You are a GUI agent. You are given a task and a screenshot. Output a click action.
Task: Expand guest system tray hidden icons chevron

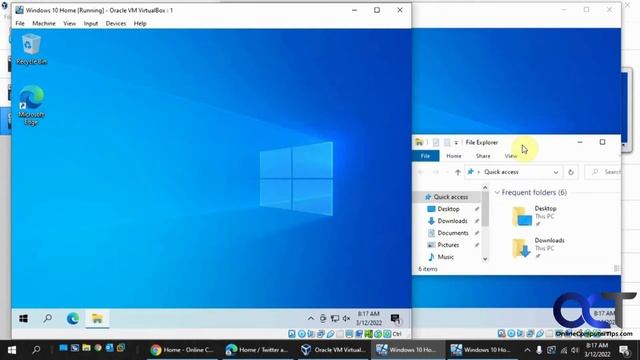(311, 318)
